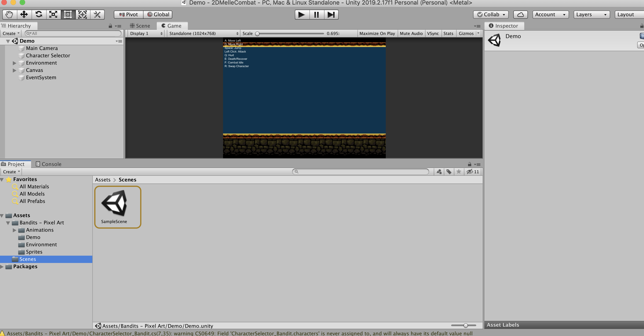Click the Collab button
644x336 pixels.
[491, 14]
